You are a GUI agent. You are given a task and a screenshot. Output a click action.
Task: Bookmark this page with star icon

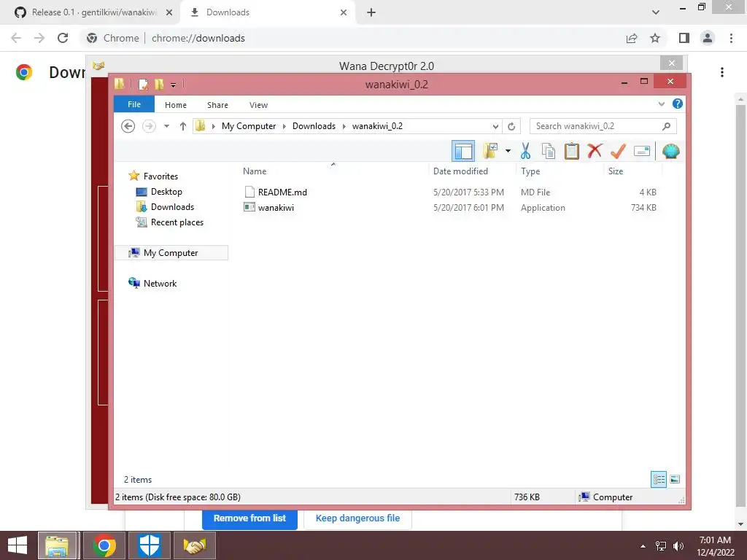[x=656, y=38]
